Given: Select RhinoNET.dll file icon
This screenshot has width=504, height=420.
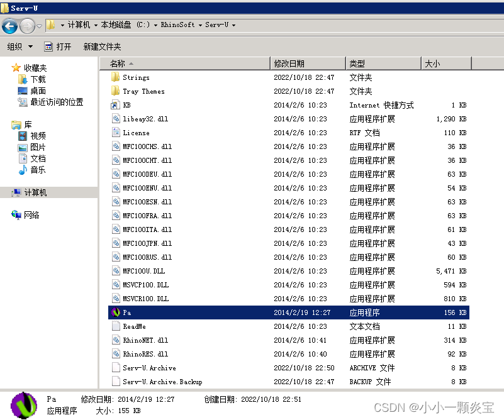Looking at the screenshot, I should point(116,340).
